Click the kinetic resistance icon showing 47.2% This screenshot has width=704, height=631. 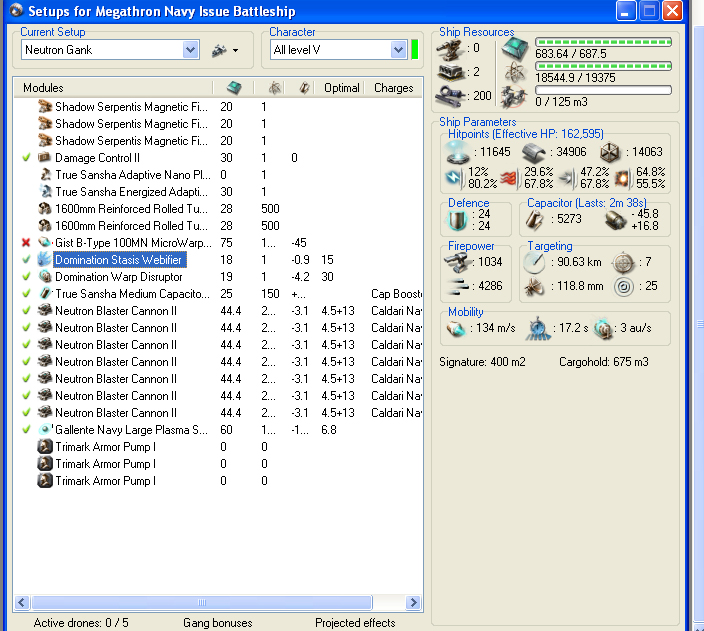coord(567,178)
